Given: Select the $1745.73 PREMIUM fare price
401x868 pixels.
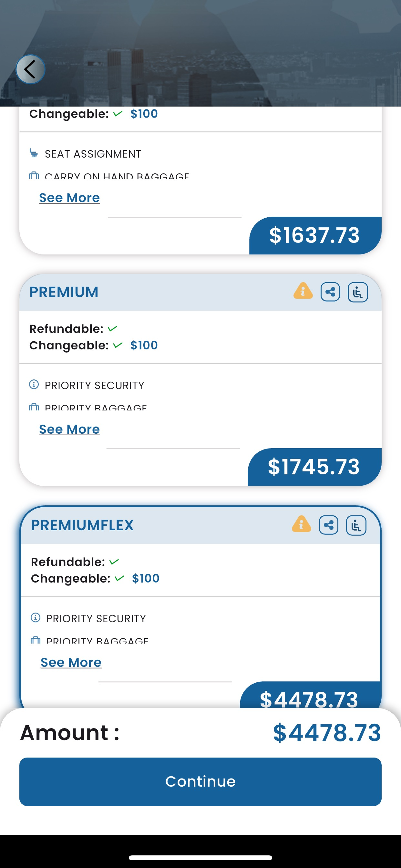Looking at the screenshot, I should (x=314, y=467).
